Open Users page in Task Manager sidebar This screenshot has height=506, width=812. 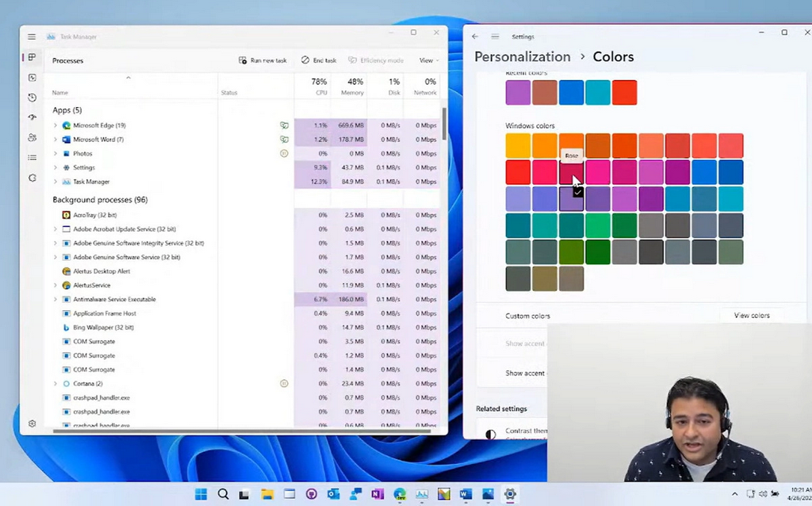click(x=32, y=137)
